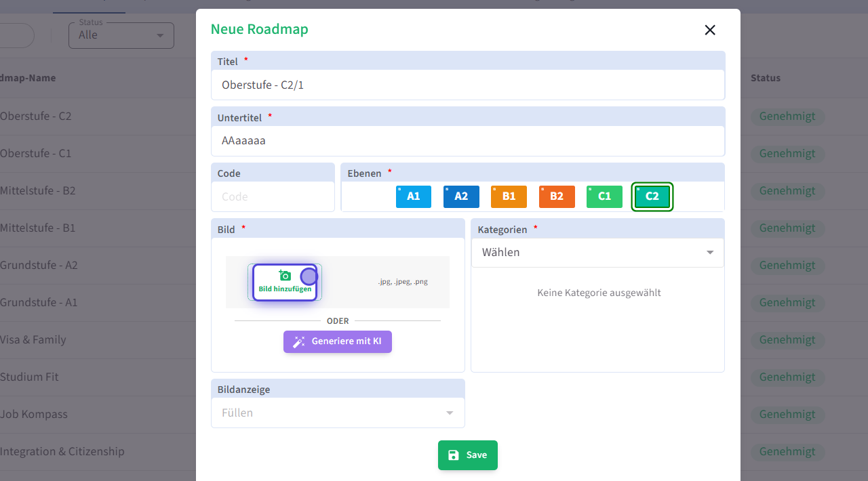Viewport: 868px width, 481px height.
Task: Click the Bild hinzufügen button
Action: [x=285, y=283]
